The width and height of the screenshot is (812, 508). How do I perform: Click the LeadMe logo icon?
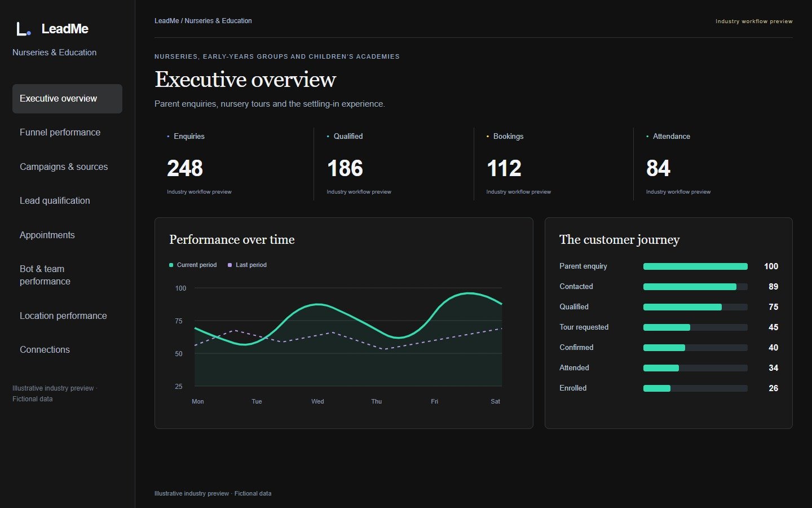click(24, 29)
